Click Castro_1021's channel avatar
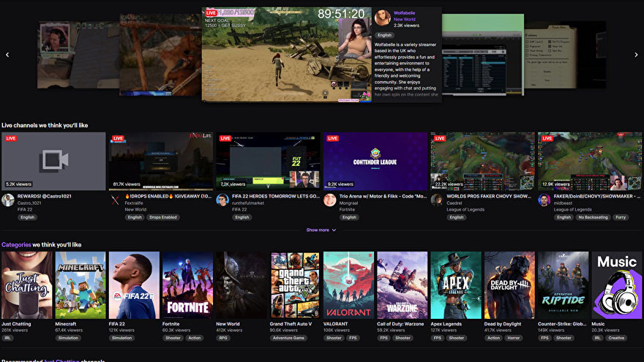Viewport: 644px width, 362px height. [x=8, y=200]
